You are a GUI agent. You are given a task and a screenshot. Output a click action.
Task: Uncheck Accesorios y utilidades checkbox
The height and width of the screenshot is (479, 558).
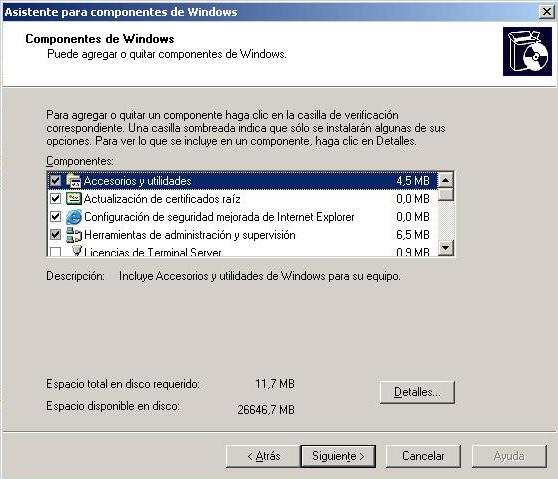tap(55, 181)
